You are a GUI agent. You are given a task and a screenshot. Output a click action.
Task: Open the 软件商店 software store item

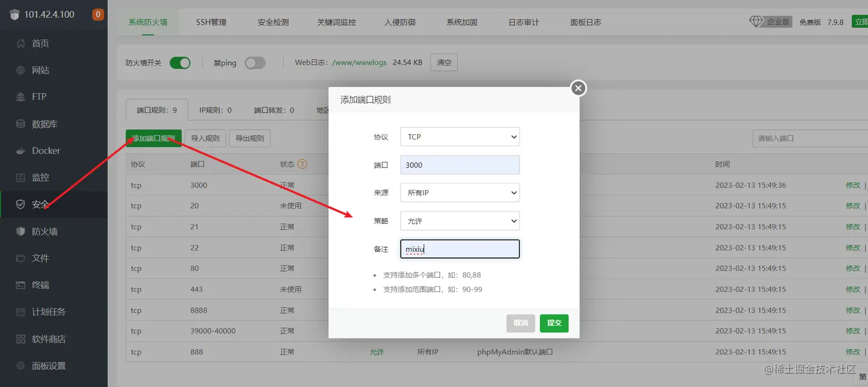[53, 339]
